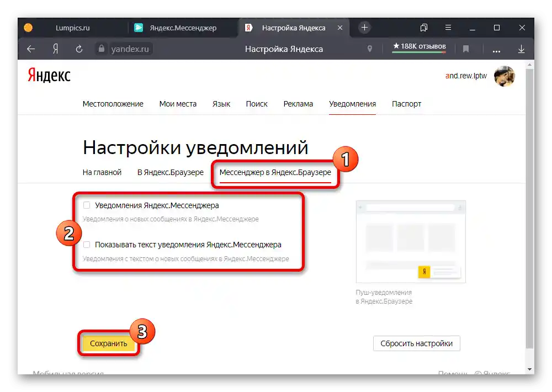The image size is (552, 392).
Task: Reload the page with the refresh icon
Action: [79, 49]
